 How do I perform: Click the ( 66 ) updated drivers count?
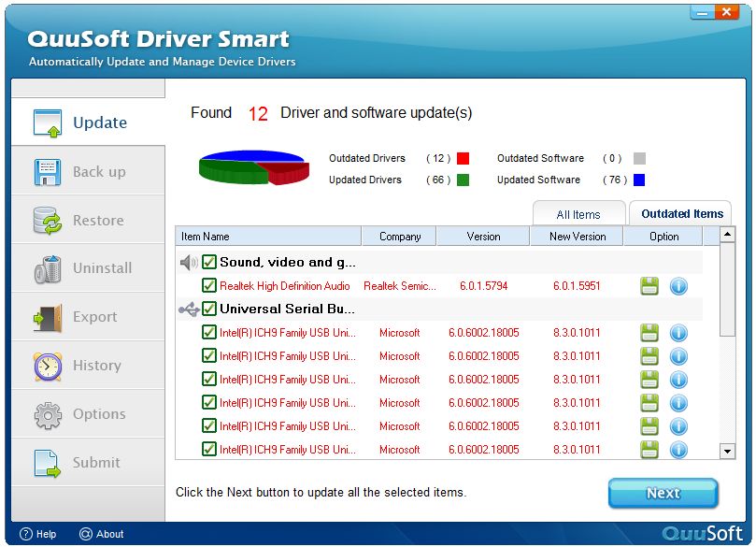(438, 180)
